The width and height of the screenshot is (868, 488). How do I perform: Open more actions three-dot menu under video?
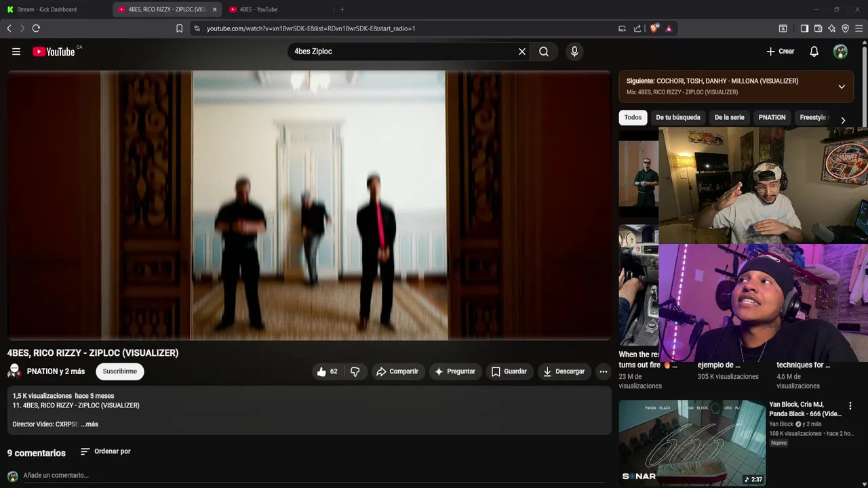[603, 371]
